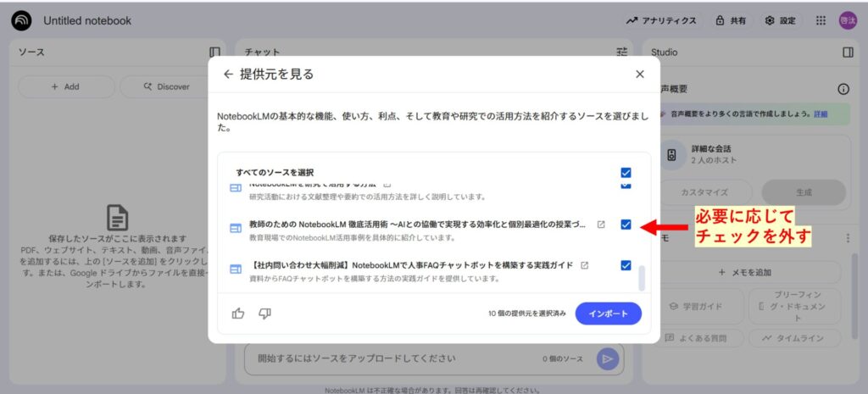Click the 社内問い合わせ大幅削減 source type icon

(236, 269)
